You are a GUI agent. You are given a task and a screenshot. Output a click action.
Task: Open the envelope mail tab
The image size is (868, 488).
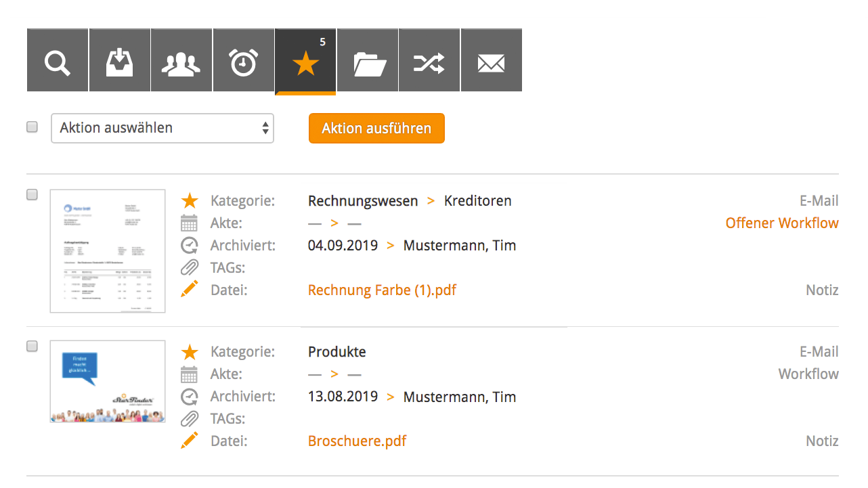click(492, 60)
